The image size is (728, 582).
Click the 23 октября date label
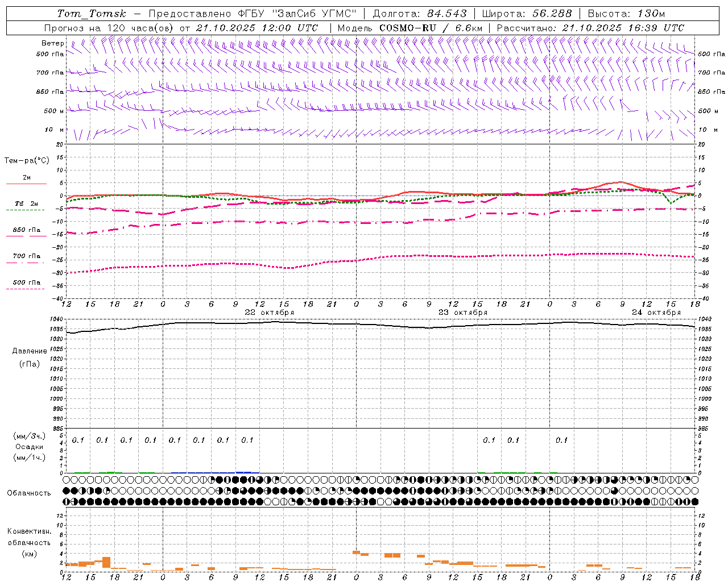tap(463, 313)
